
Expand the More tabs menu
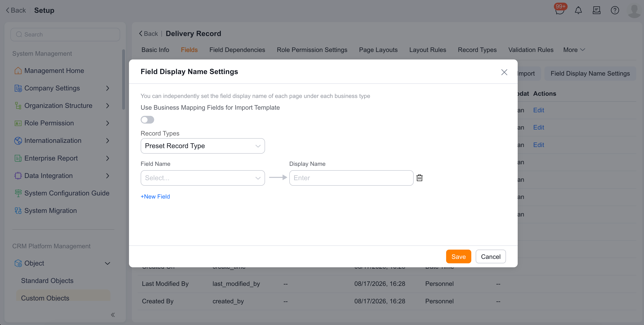tap(574, 50)
